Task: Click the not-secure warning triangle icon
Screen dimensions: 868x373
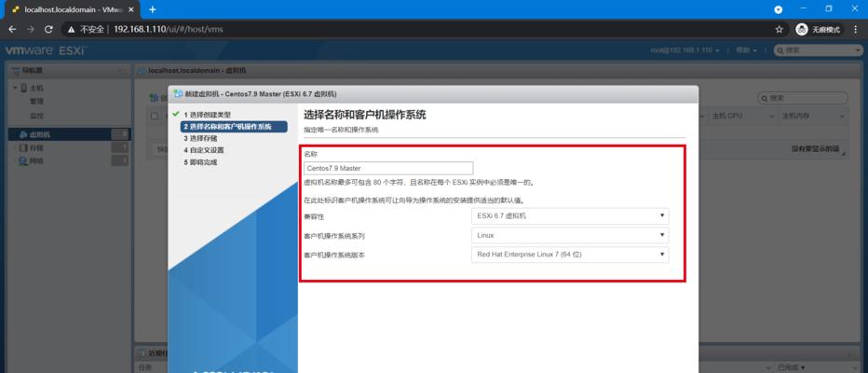Action: [72, 30]
